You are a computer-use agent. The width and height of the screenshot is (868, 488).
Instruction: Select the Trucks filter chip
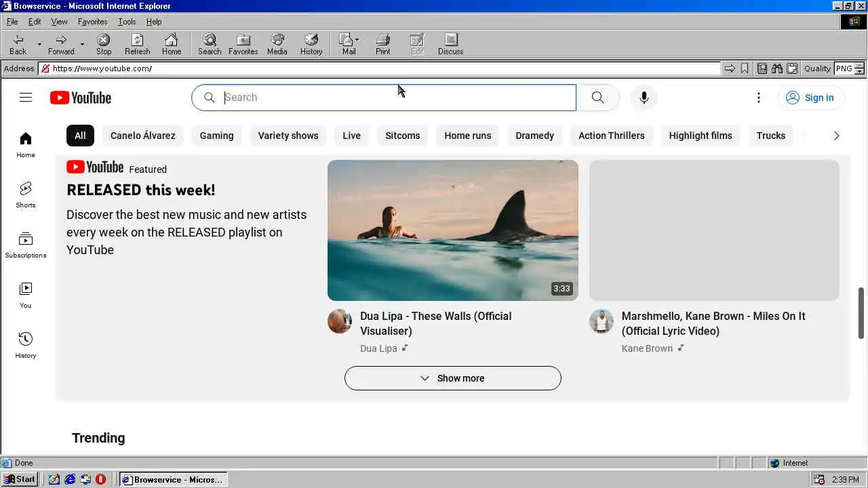click(x=771, y=136)
